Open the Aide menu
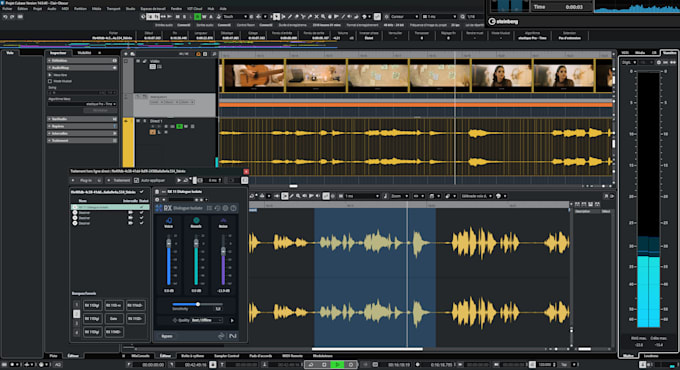The width and height of the screenshot is (680, 370). 223,8
